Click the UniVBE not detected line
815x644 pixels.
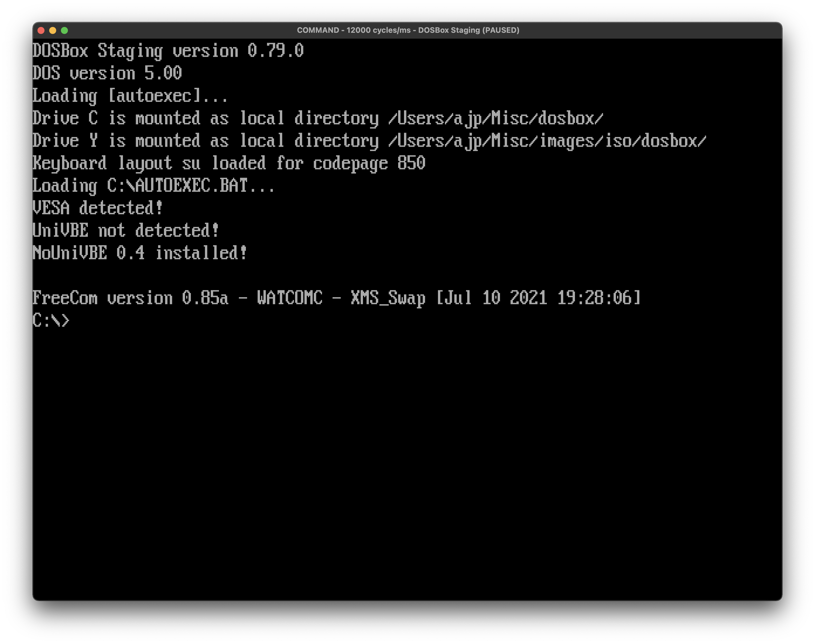coord(125,230)
